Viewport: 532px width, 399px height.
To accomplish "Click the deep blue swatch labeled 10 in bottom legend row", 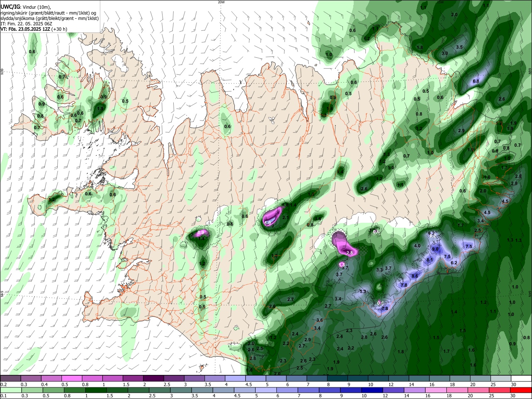I will (372, 390).
